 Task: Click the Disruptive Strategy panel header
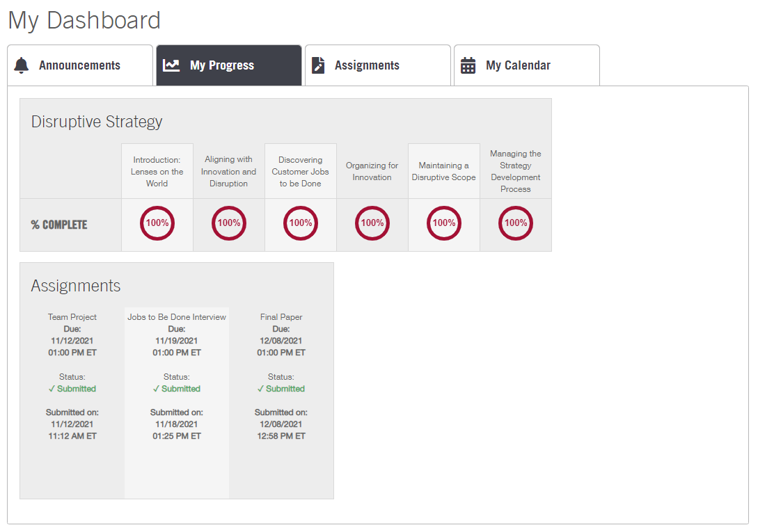click(97, 121)
